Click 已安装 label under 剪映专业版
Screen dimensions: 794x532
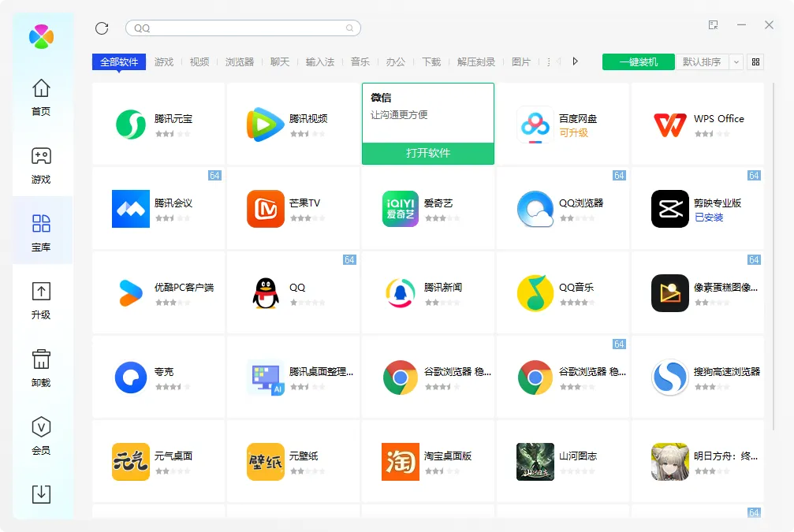coord(708,218)
